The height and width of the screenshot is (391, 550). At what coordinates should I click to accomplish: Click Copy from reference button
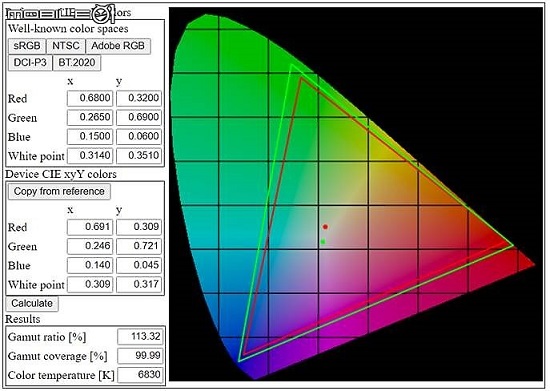59,191
